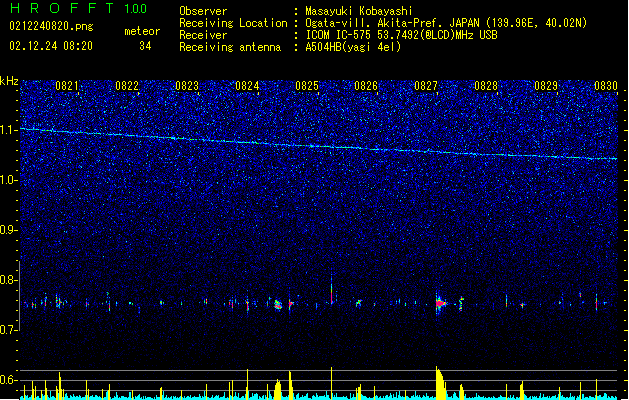Click the 0.6 kHz axis label

click(x=9, y=380)
